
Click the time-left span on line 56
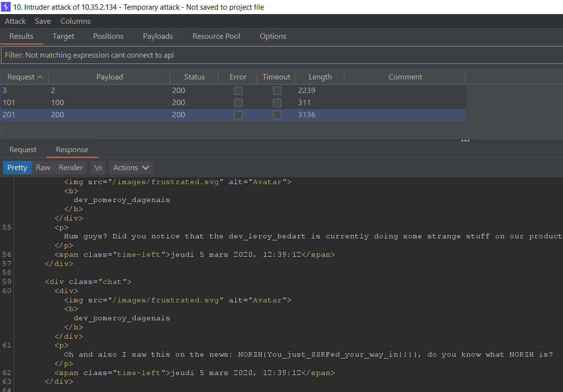click(x=195, y=254)
